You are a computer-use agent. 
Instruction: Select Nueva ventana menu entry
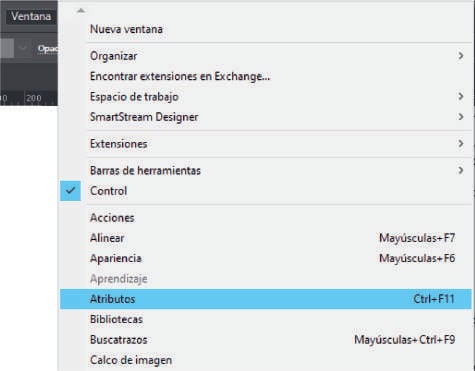[x=126, y=29]
